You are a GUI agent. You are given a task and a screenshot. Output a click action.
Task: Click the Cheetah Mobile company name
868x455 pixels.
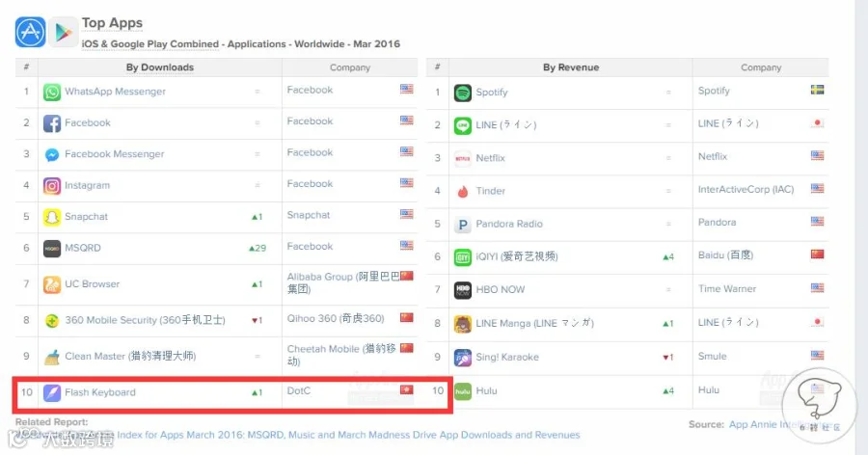[x=341, y=355]
